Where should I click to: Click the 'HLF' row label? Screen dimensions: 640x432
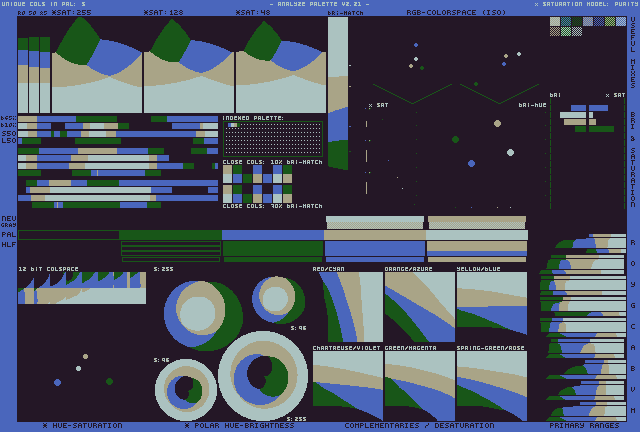point(9,245)
